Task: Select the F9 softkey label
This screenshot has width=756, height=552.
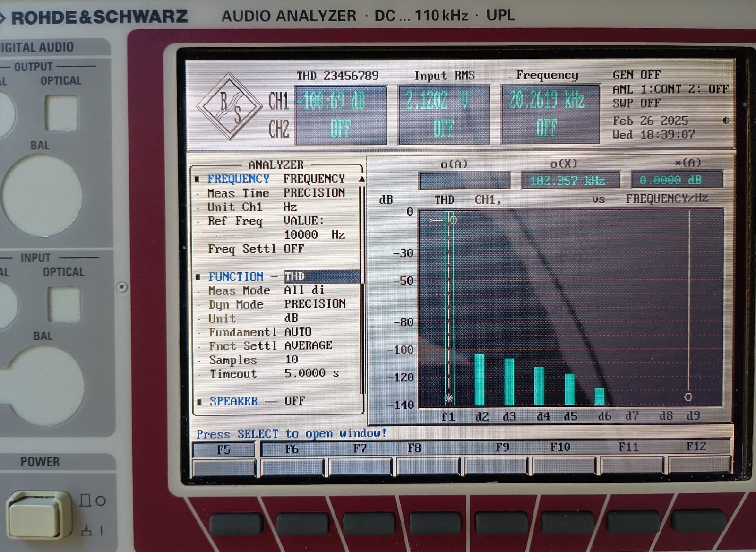Action: [502, 448]
